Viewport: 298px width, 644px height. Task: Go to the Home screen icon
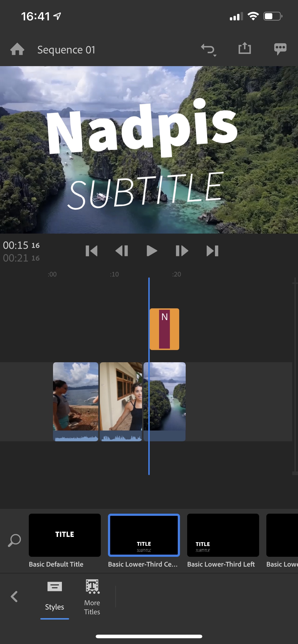17,49
